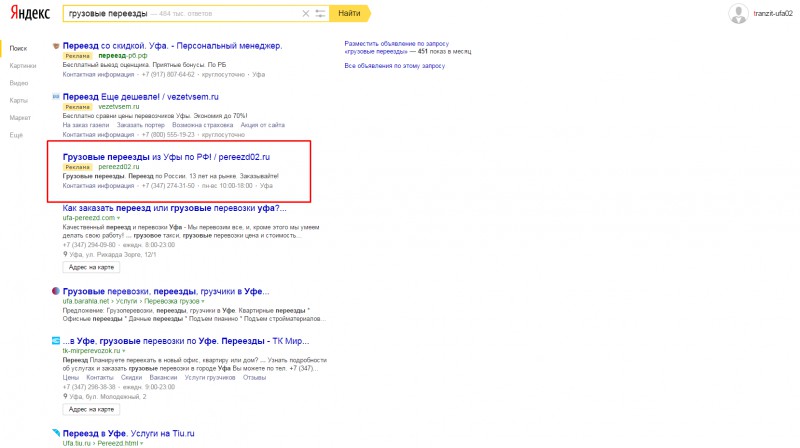The width and height of the screenshot is (800, 448).
Task: Expand the arrow after Pereezd.html breadcrumb
Action: 141,443
